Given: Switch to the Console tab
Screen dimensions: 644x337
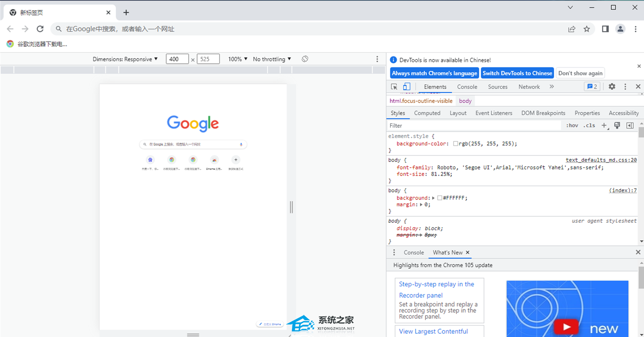Looking at the screenshot, I should click(467, 87).
